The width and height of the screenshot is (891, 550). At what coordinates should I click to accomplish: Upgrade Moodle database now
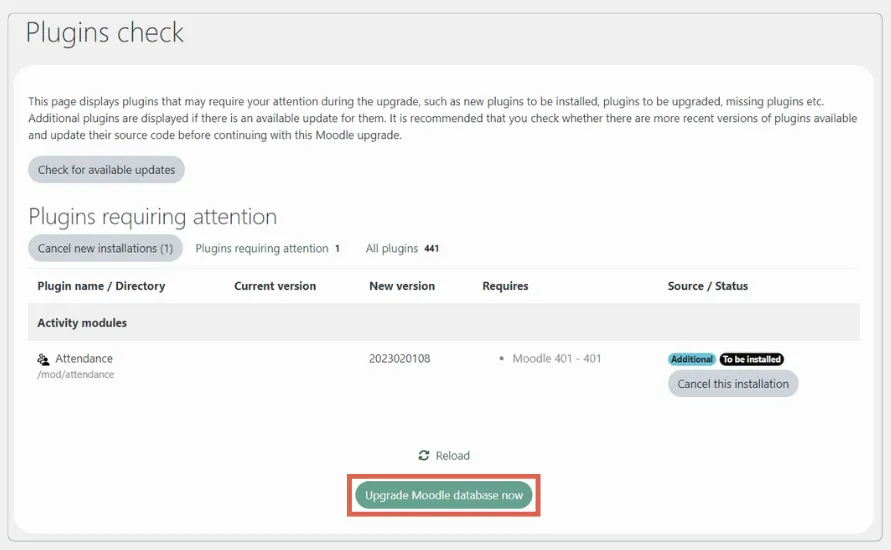click(x=444, y=495)
